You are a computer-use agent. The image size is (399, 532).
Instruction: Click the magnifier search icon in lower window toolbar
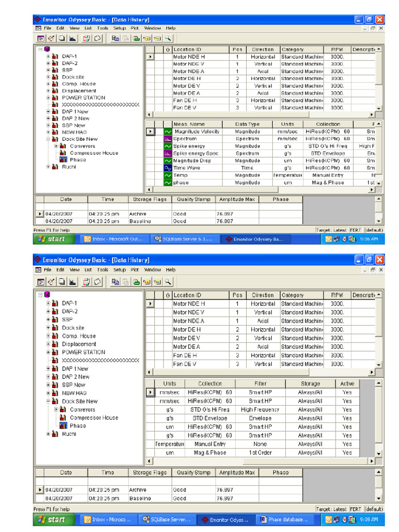coord(168,282)
